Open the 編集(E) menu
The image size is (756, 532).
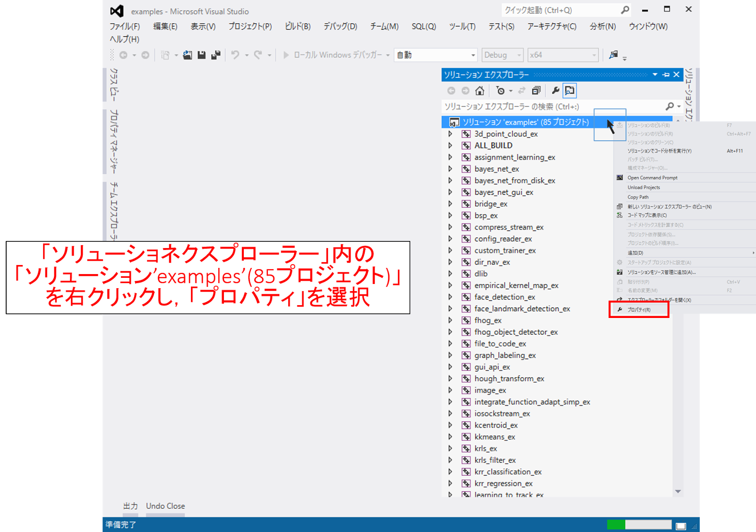point(165,26)
